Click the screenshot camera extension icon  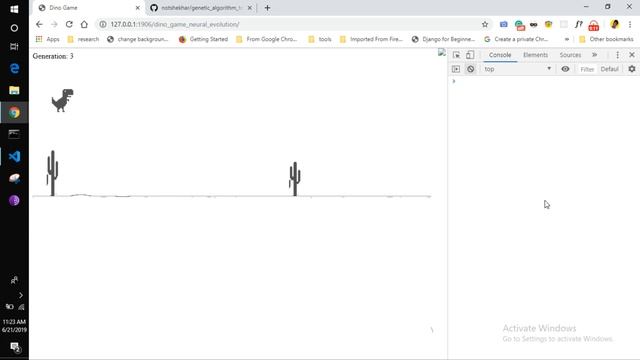[504, 24]
